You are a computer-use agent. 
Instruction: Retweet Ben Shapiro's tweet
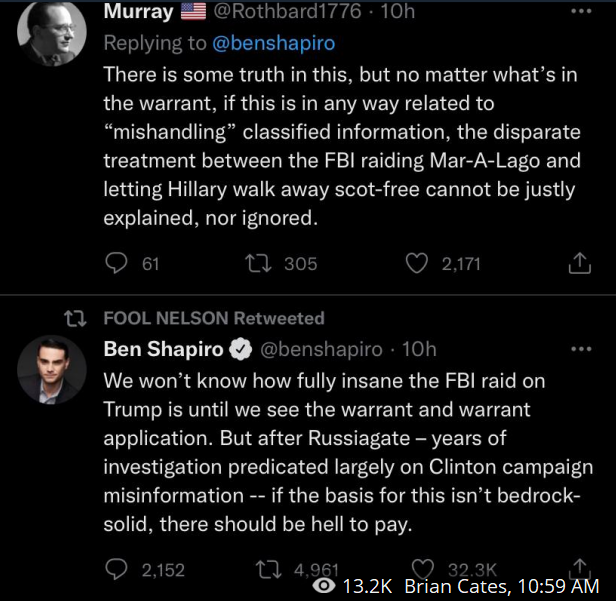[x=270, y=569]
